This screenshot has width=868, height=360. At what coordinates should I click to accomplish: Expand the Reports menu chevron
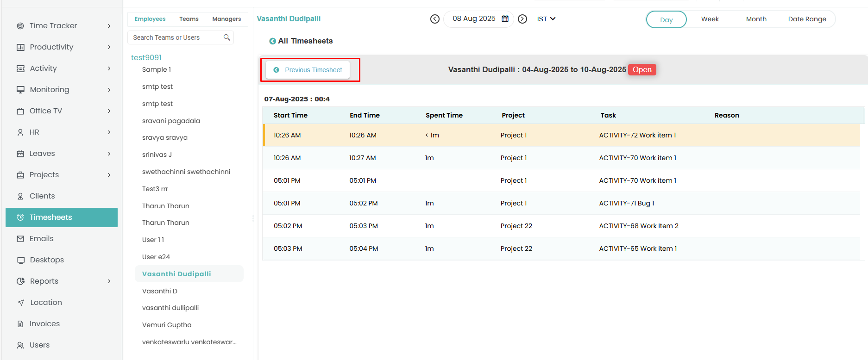(x=109, y=281)
